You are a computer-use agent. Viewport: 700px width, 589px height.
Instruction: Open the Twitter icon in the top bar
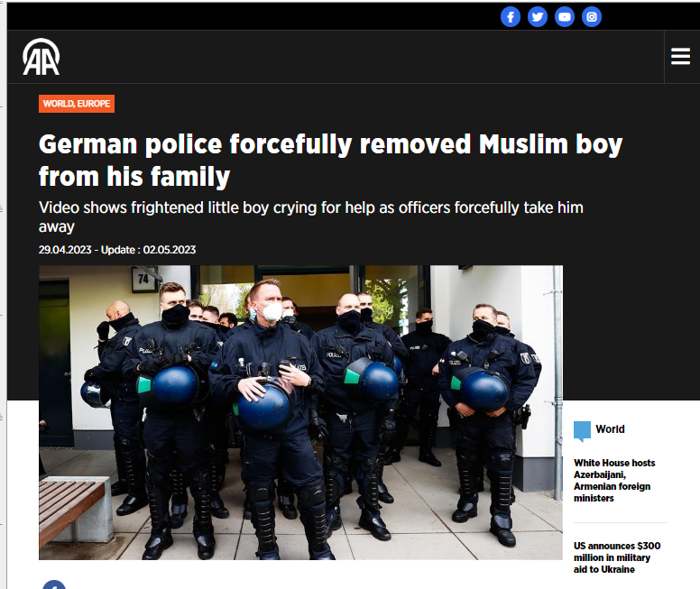pos(538,17)
